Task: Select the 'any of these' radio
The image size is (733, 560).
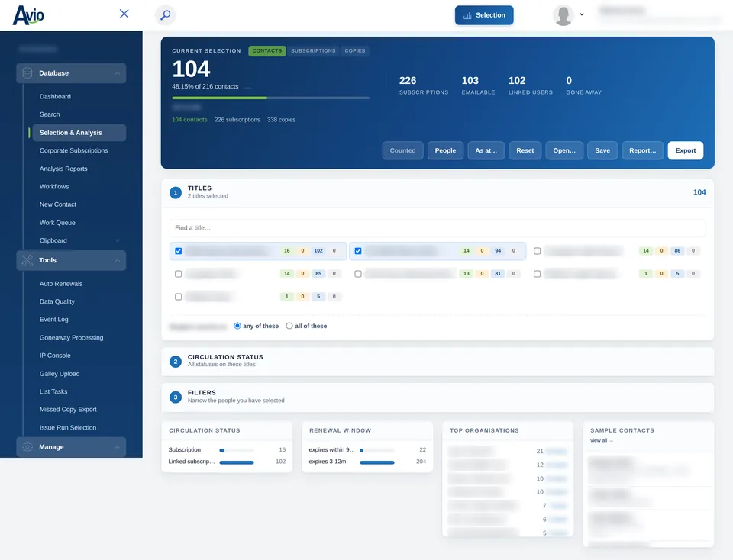Action: 237,326
